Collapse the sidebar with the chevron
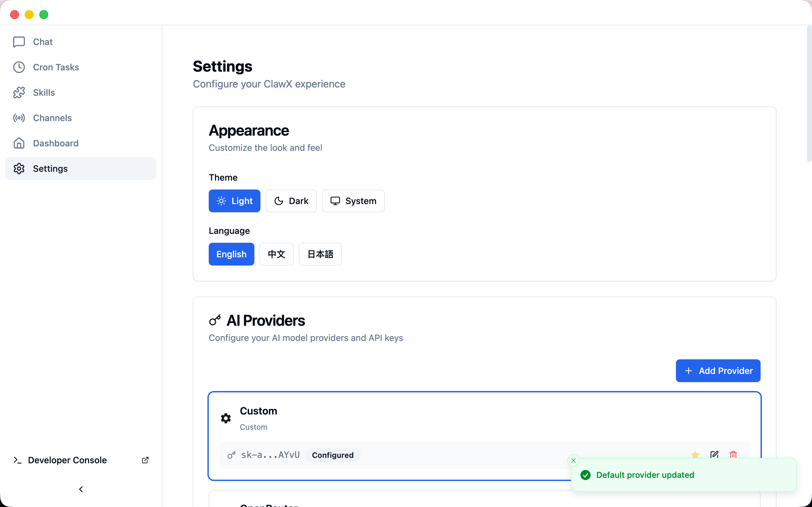The width and height of the screenshot is (812, 507). coord(81,489)
